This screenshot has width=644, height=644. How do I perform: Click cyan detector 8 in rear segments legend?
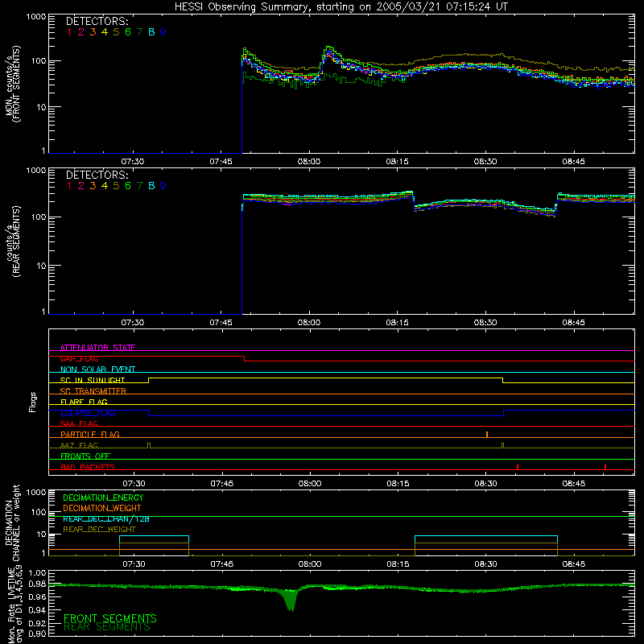(151, 186)
